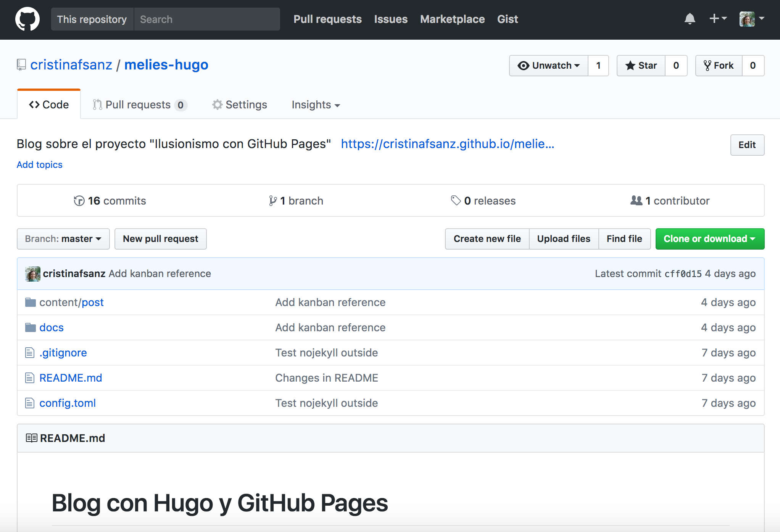Open the config.toml file link
780x532 pixels.
pyautogui.click(x=68, y=403)
